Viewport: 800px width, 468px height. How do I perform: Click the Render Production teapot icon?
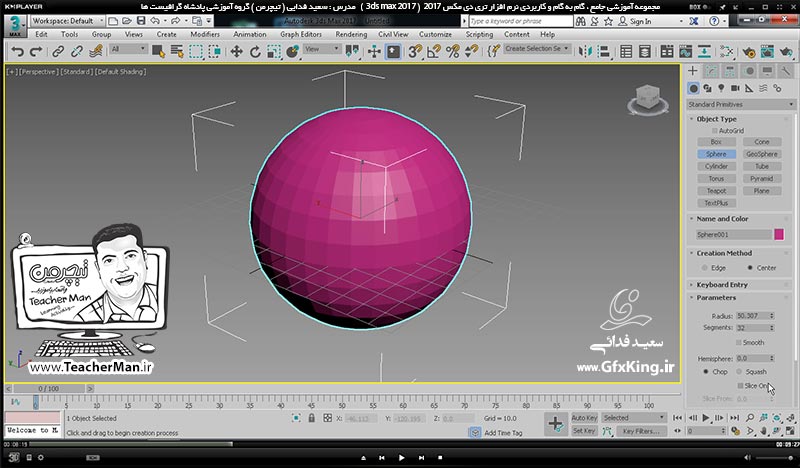[786, 52]
